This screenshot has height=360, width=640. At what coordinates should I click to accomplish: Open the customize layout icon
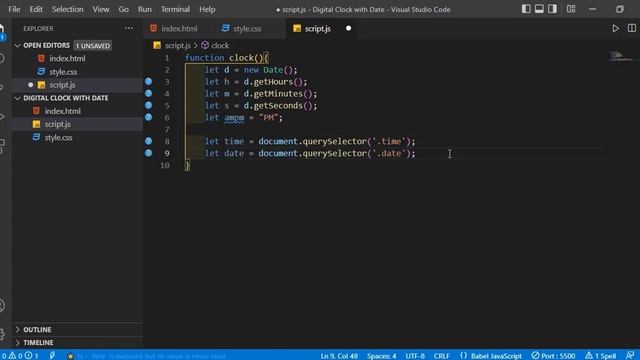[x=571, y=9]
